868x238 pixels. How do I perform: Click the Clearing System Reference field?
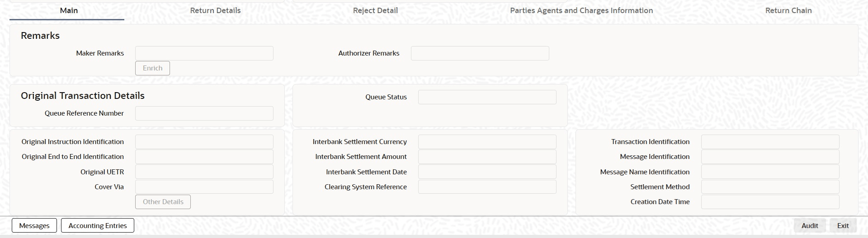coord(487,187)
